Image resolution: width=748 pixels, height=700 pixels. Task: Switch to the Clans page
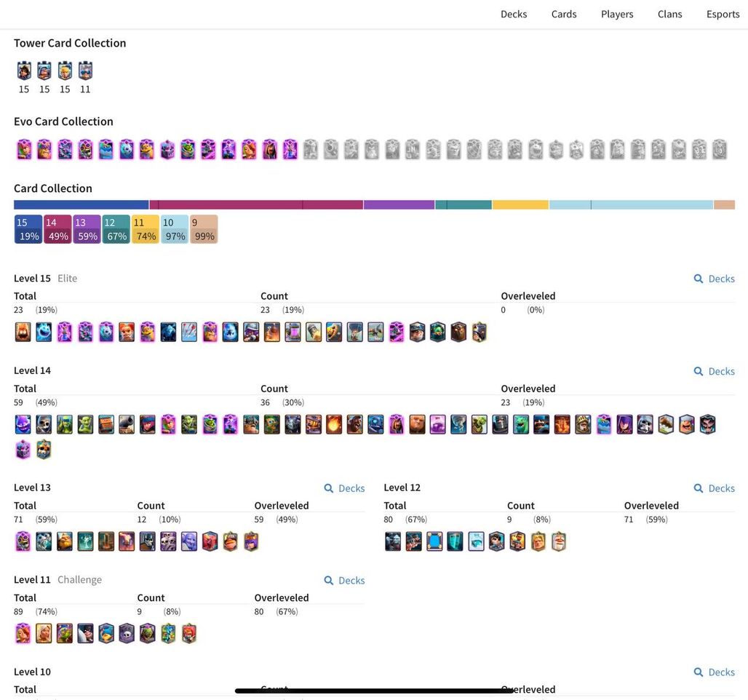[x=669, y=15]
